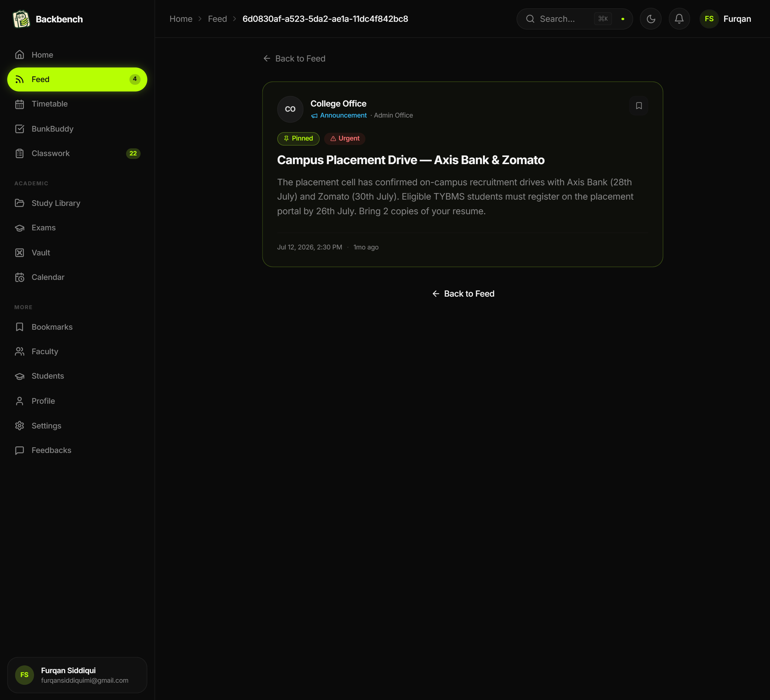The image size is (770, 700).
Task: Click the Timetable calendar grid icon
Action: click(x=19, y=104)
